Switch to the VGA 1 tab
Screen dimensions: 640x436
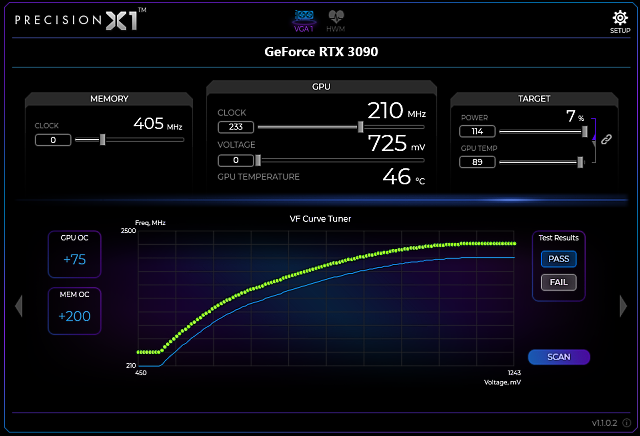point(304,21)
